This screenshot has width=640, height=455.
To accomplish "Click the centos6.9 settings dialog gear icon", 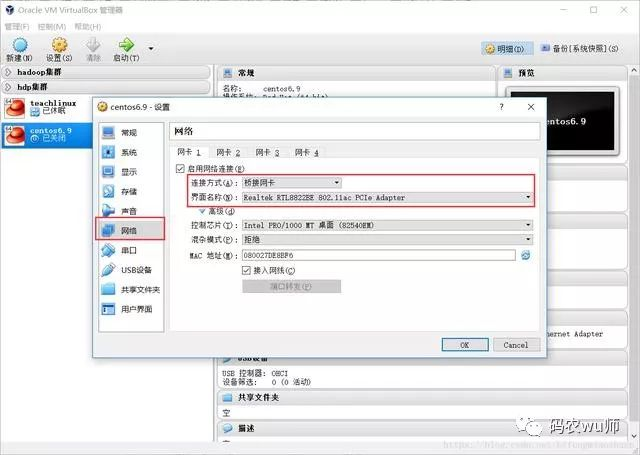I will point(102,107).
